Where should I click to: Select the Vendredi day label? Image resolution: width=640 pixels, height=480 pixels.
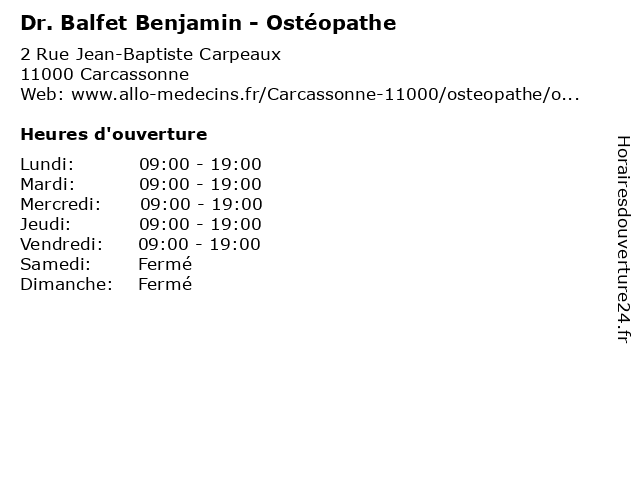click(61, 244)
